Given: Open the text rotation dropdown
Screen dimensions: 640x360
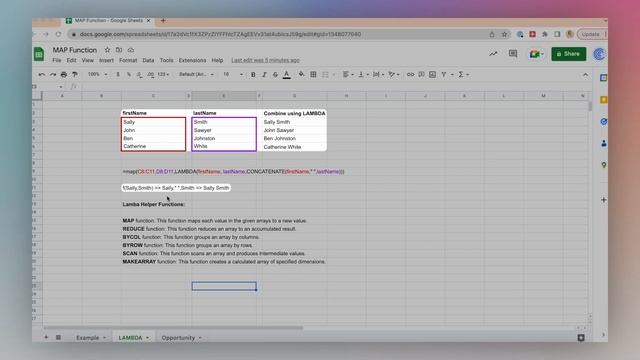Looking at the screenshot, I should click(393, 75).
